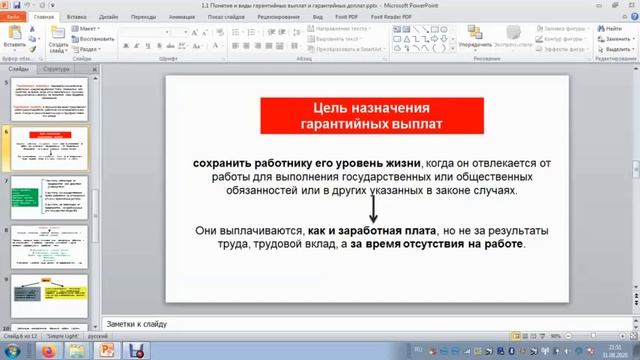Open the Design (Дизайн) ribbon tab
The image size is (640, 360).
tap(109, 17)
